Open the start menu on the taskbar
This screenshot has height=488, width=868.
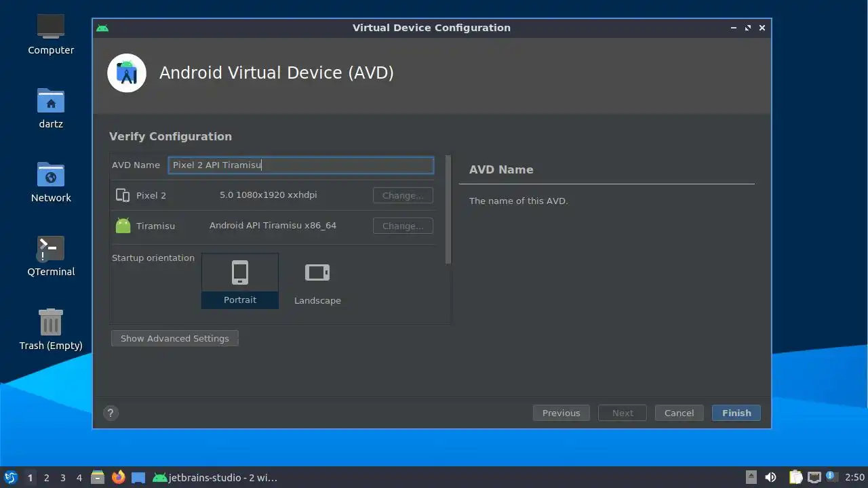click(x=11, y=478)
